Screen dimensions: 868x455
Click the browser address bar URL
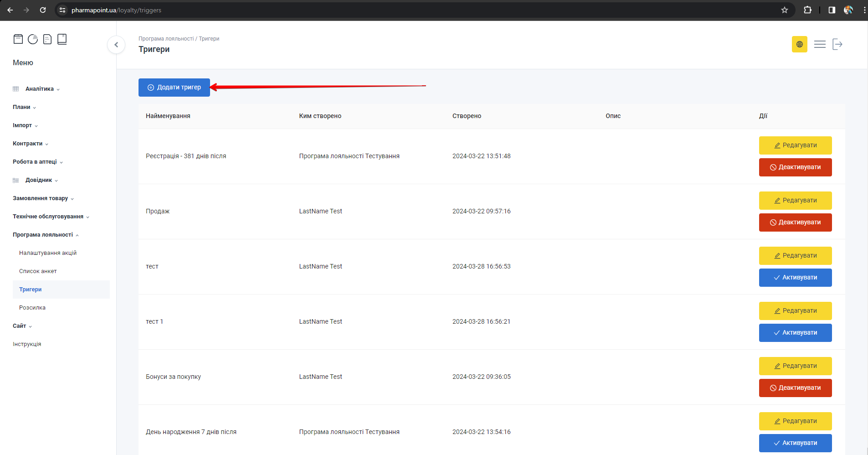coord(117,10)
